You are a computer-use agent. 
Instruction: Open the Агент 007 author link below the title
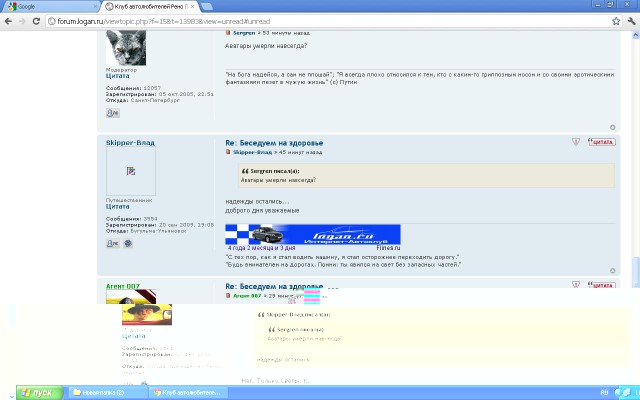click(247, 296)
